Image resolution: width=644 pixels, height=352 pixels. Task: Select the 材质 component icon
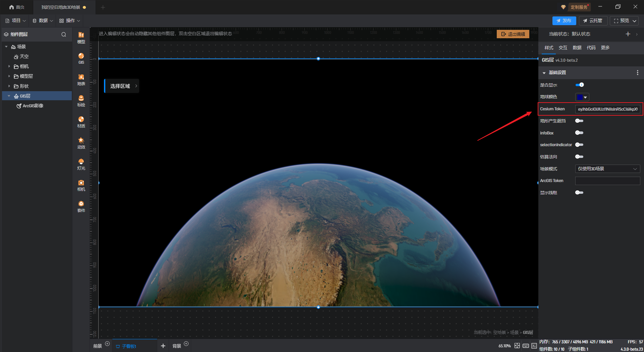(81, 122)
